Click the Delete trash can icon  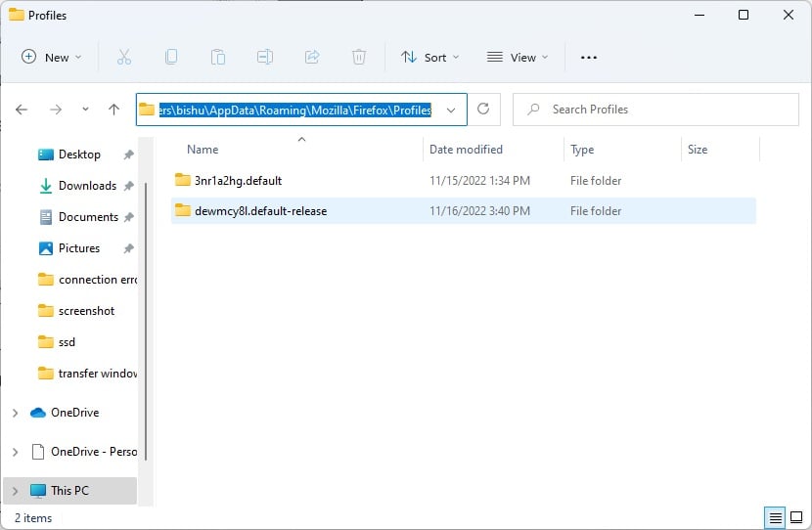pyautogui.click(x=359, y=57)
